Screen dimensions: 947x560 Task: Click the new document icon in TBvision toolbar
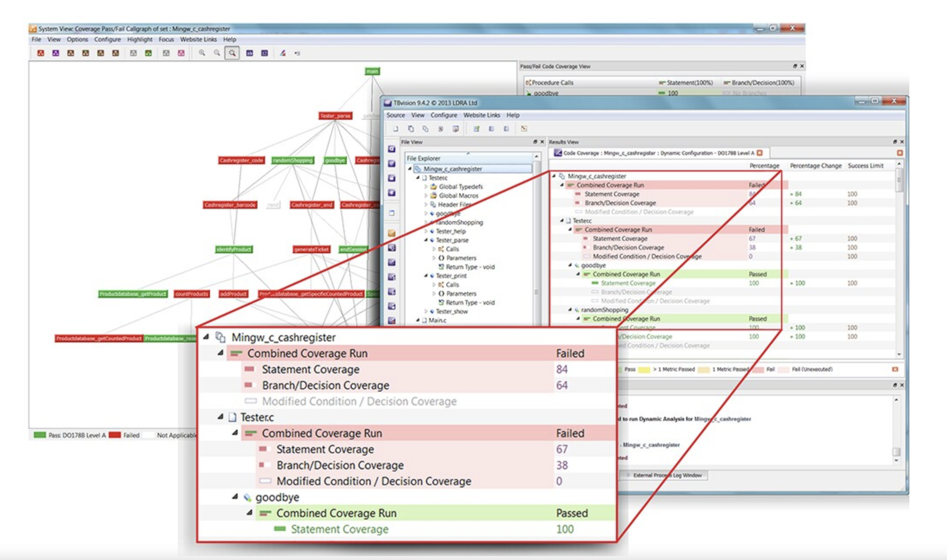coord(395,129)
